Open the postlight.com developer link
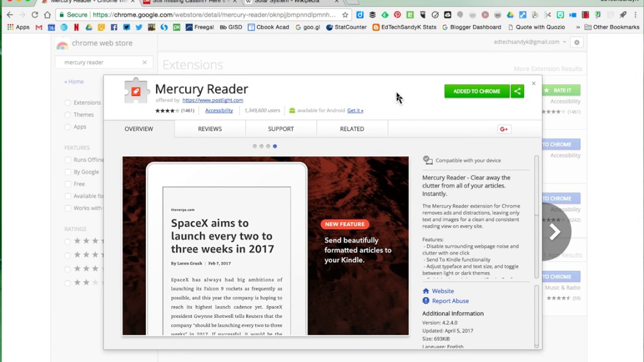Screen dimensions: 644x362 click(x=213, y=101)
